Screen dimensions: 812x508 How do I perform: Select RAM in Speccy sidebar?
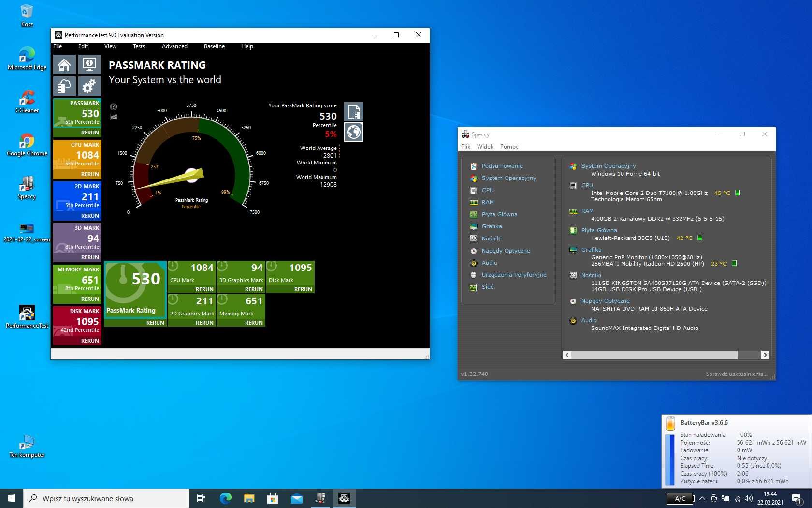point(488,202)
